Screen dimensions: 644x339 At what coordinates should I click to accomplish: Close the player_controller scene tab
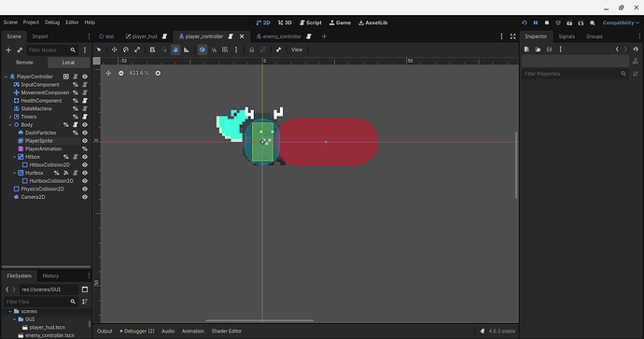[242, 36]
